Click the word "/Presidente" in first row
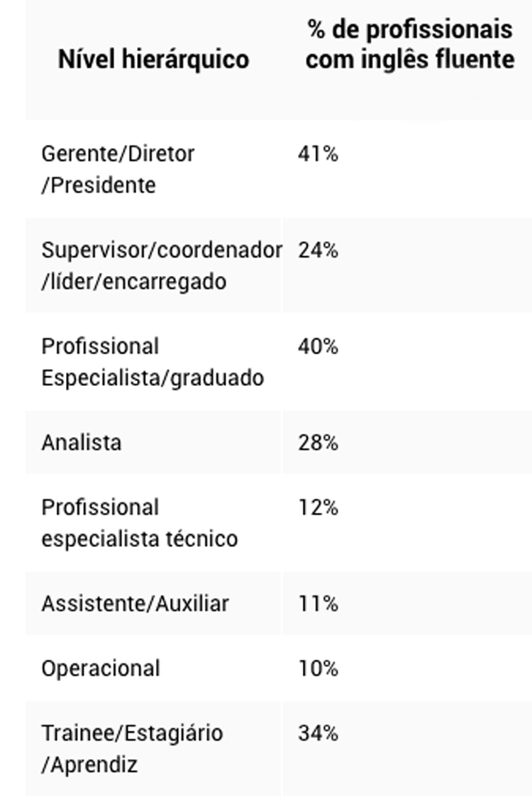This screenshot has width=532, height=811. [98, 186]
